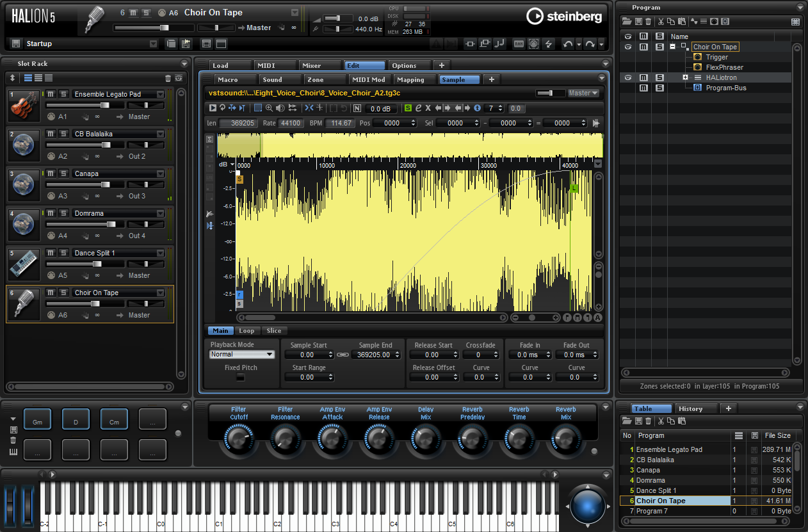The width and height of the screenshot is (808, 532).
Task: Open the Load Program folder icon in Program panel
Action: tap(628, 22)
